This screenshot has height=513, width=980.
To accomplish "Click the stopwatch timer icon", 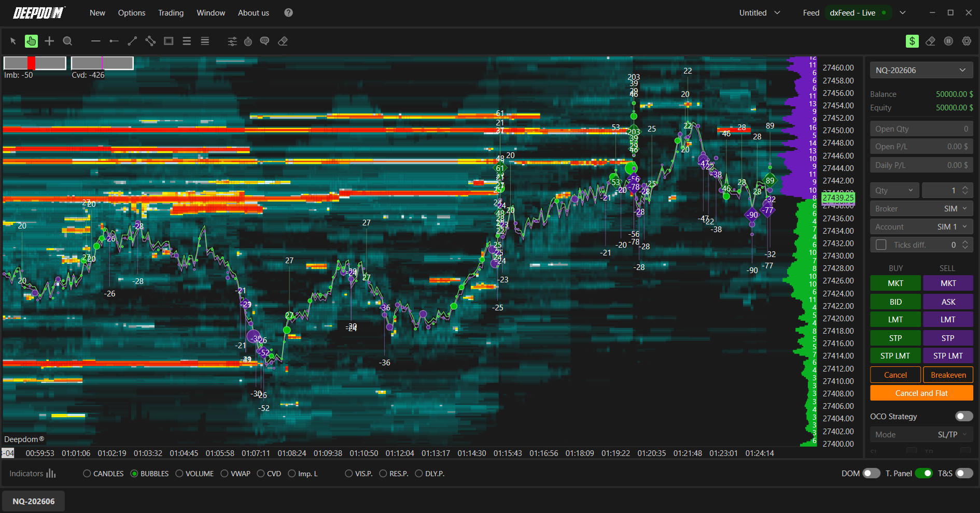I will [248, 41].
